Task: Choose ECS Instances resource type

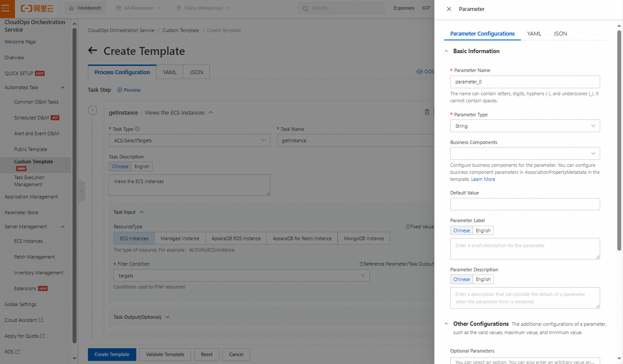Action: tap(134, 238)
